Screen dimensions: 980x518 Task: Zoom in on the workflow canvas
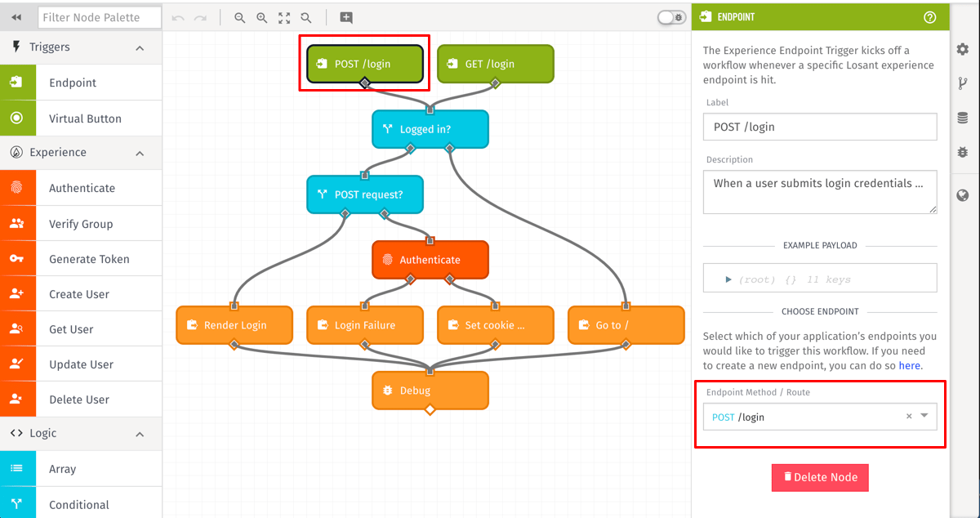(x=262, y=17)
